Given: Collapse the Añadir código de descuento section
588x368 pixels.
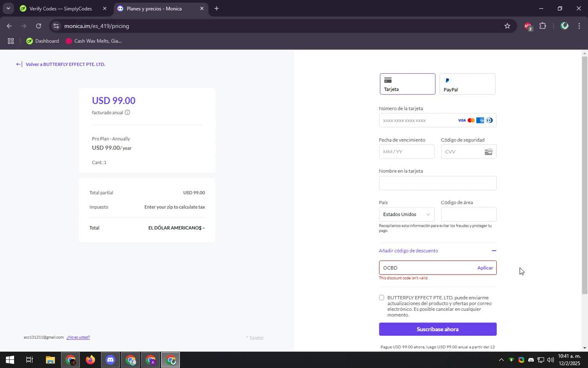Looking at the screenshot, I should [437, 251].
